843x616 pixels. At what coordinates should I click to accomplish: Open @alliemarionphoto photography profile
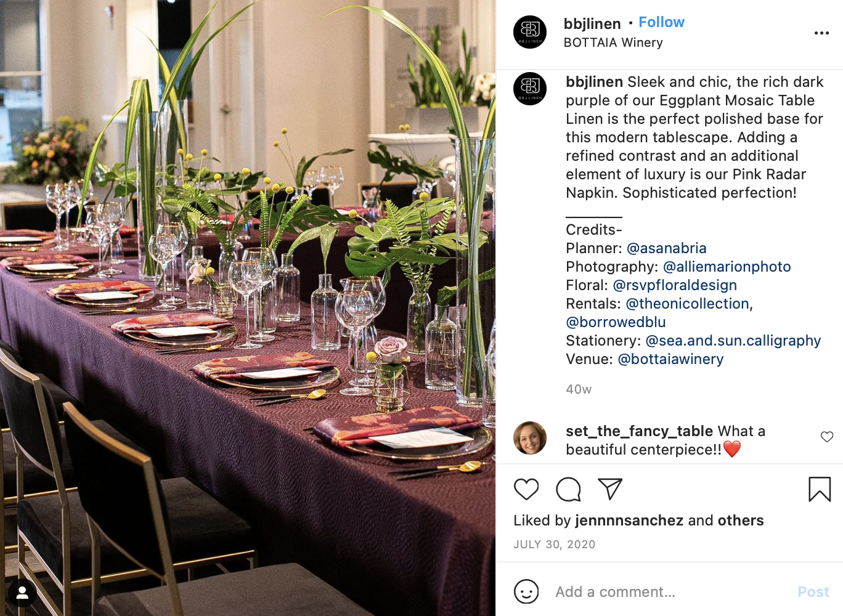tap(727, 267)
